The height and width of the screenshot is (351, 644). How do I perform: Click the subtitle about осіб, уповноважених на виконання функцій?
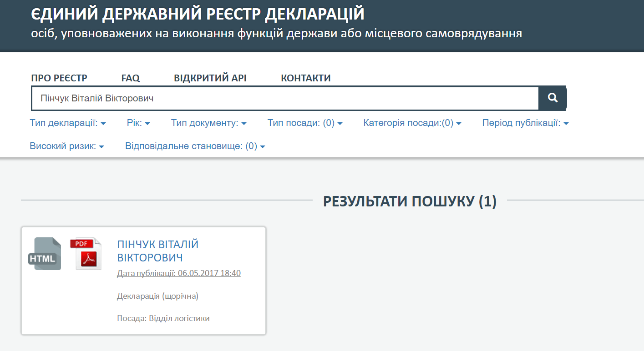276,34
